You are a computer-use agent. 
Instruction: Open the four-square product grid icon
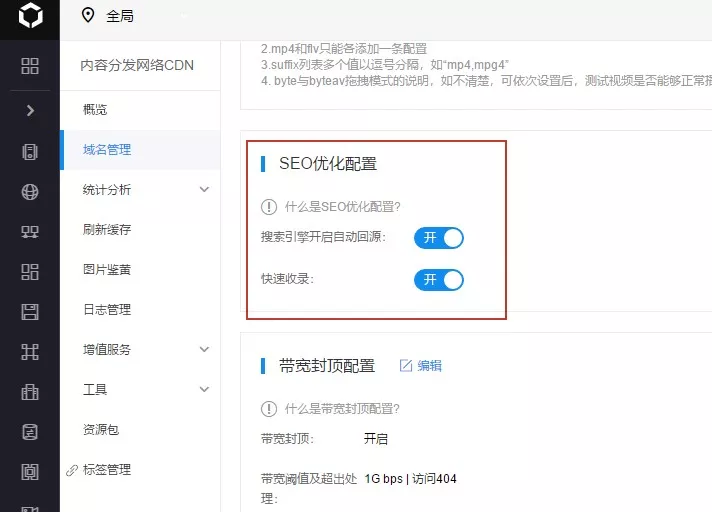[x=30, y=66]
